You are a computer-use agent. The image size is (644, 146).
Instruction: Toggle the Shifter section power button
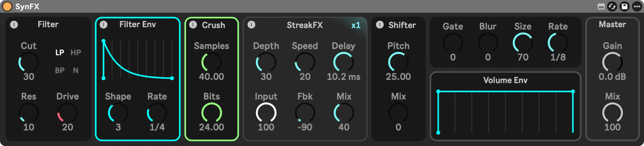pyautogui.click(x=380, y=25)
